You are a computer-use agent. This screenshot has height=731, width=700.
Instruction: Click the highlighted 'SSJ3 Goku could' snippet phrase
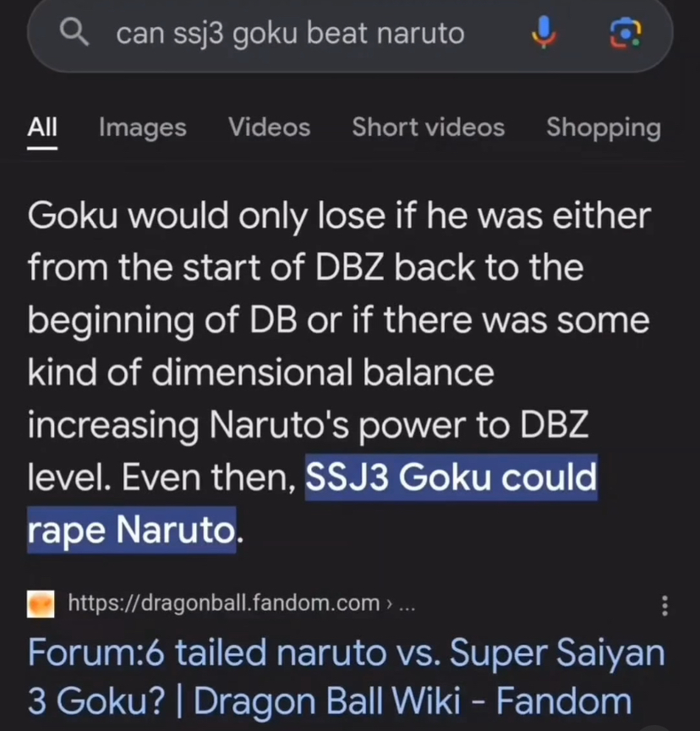click(451, 477)
